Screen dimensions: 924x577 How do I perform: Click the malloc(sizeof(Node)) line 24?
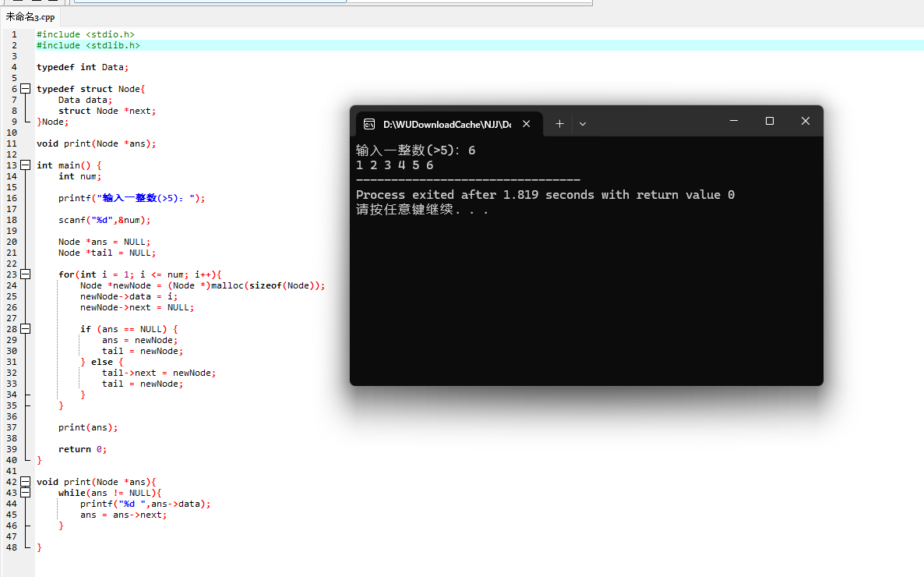pyautogui.click(x=203, y=285)
